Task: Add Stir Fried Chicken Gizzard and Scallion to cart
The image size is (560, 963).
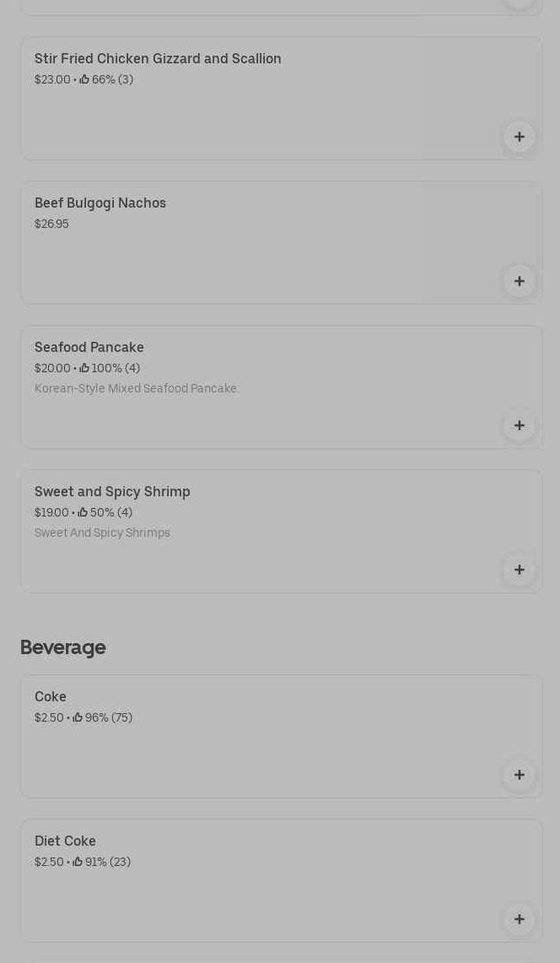Action: pos(519,137)
